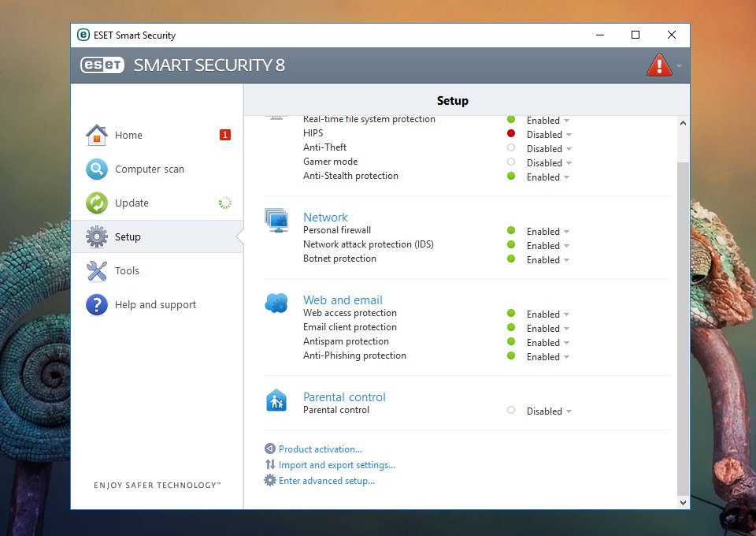The image size is (756, 536).
Task: Open Web access protection Enabled dropdown
Action: 548,314
